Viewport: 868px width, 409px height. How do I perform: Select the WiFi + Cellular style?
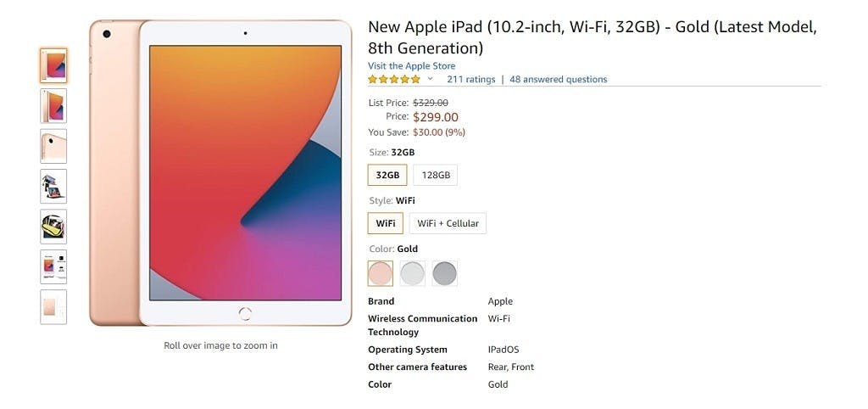point(448,223)
